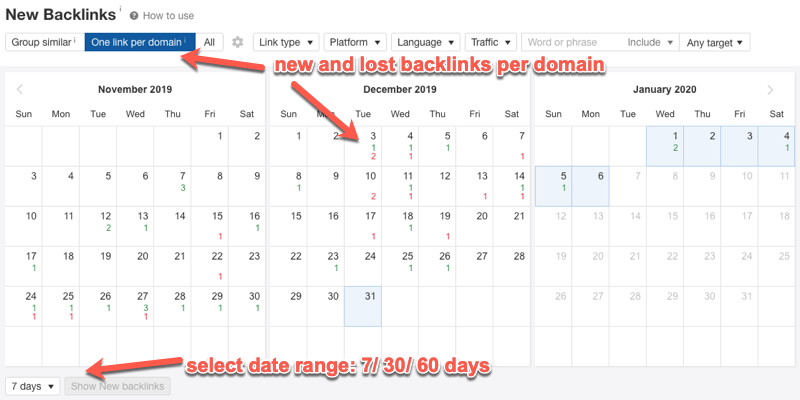Open the 7 days range dropdown
This screenshot has height=400, width=800.
[x=34, y=386]
